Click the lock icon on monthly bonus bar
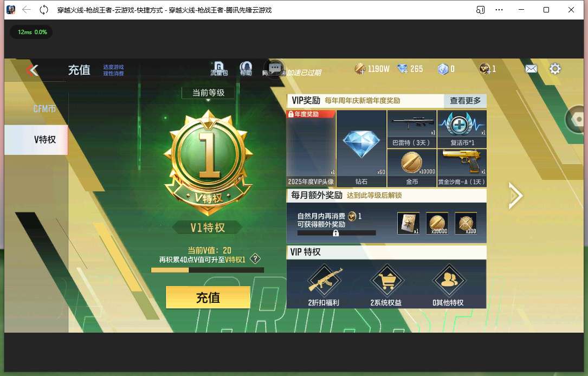Screen dimensions: 588x376 [x=335, y=233]
